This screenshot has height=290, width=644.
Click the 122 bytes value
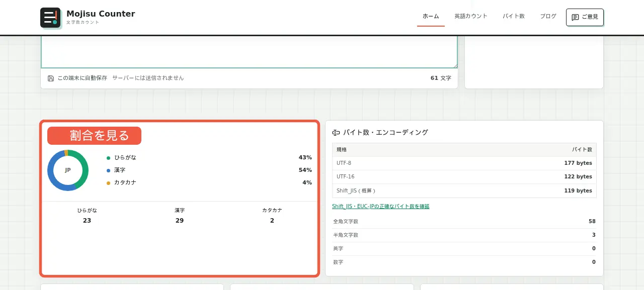578,177
